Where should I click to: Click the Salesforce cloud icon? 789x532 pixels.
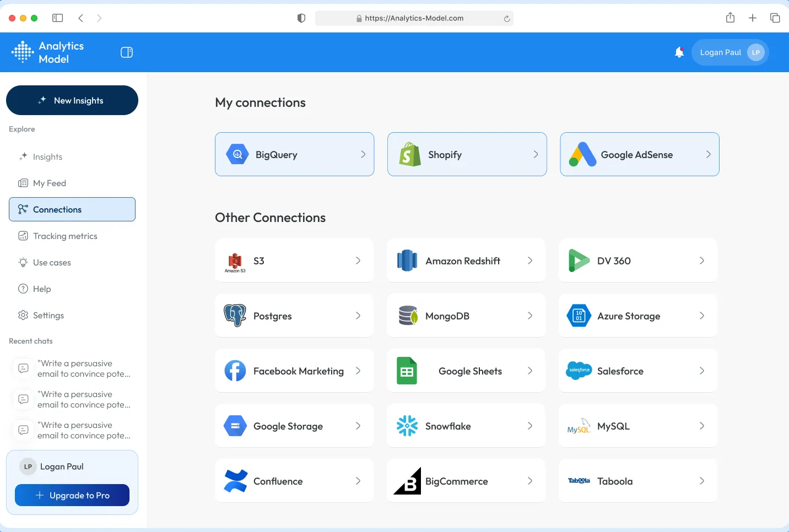579,371
